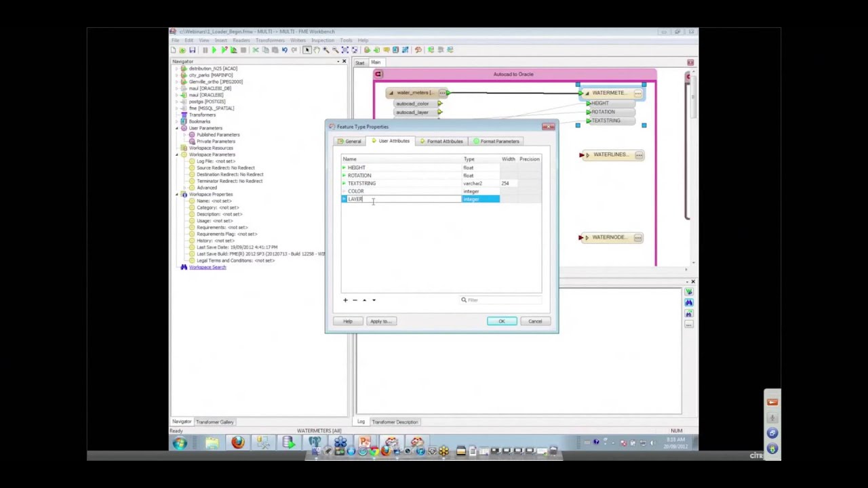
Task: Move attribute up with the up arrow
Action: point(364,300)
